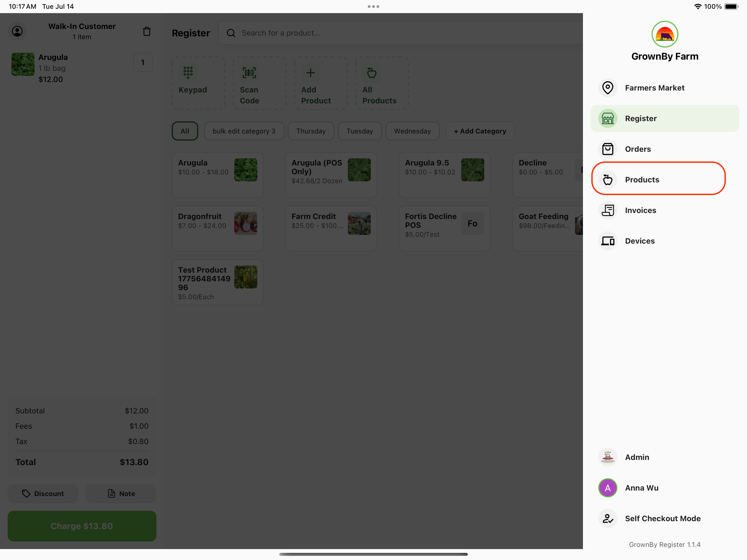Image resolution: width=747 pixels, height=560 pixels.
Task: Open the Devices icon
Action: 608,241
